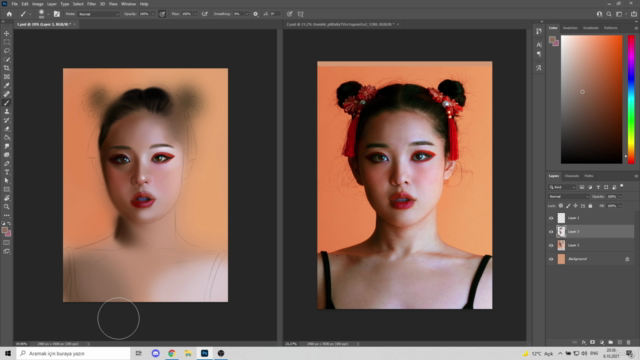This screenshot has width=640, height=360.
Task: Toggle Lock image pixels brush icon
Action: [x=568, y=206]
